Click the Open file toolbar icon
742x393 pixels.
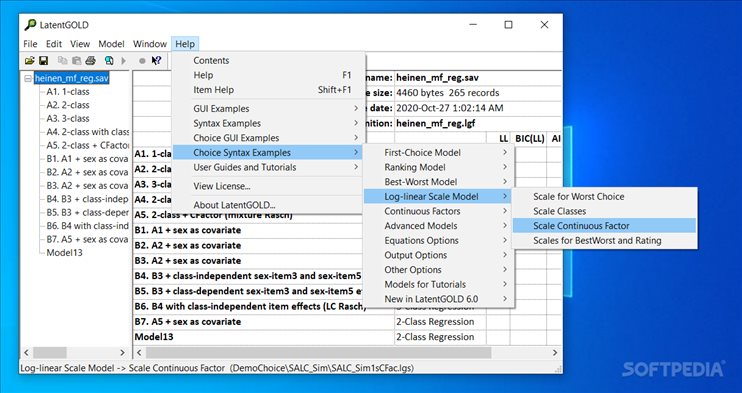29,60
